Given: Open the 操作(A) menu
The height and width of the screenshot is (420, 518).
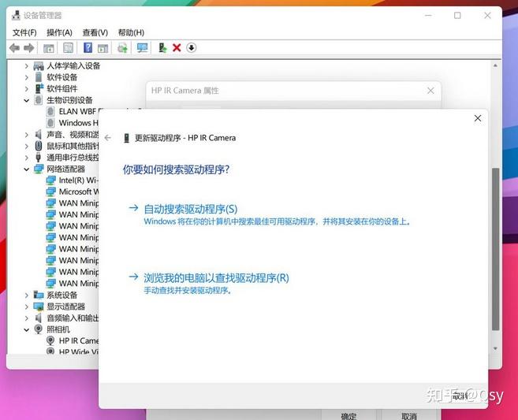Looking at the screenshot, I should point(59,32).
